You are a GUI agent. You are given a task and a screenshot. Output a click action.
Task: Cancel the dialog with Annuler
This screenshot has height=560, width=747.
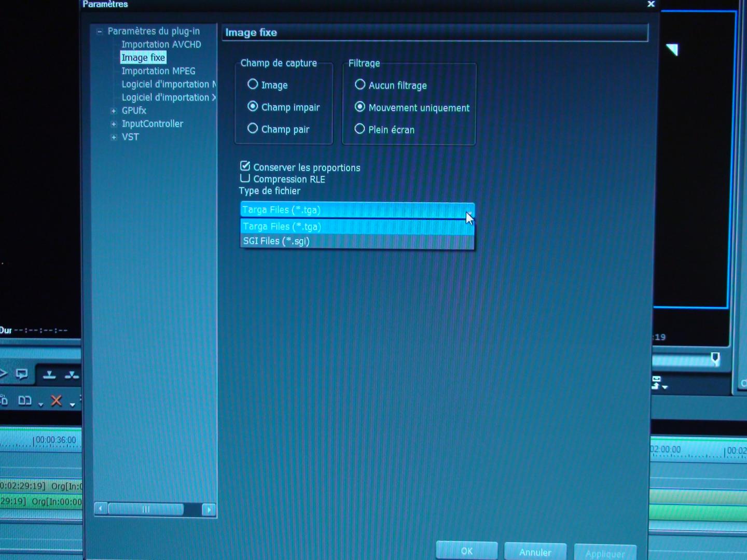pyautogui.click(x=535, y=552)
